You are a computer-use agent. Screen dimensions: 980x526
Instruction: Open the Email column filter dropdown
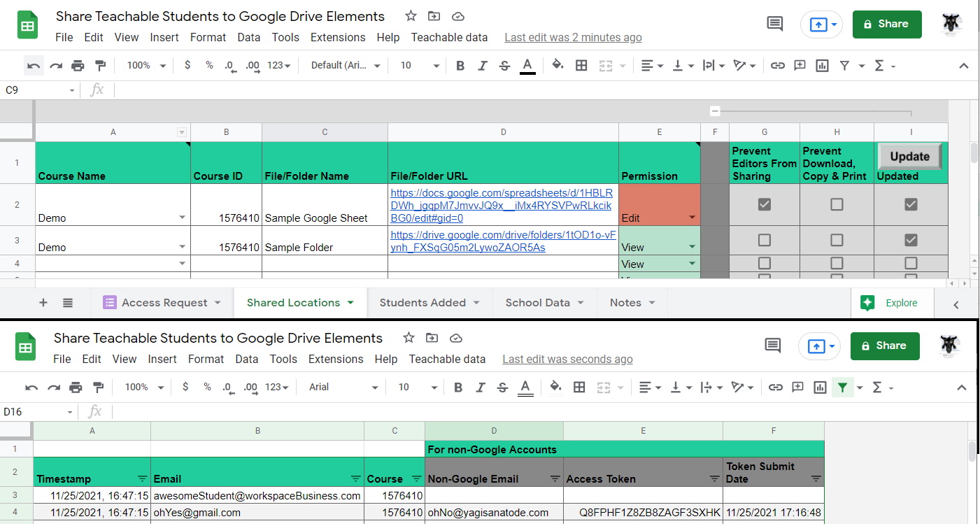coord(357,479)
